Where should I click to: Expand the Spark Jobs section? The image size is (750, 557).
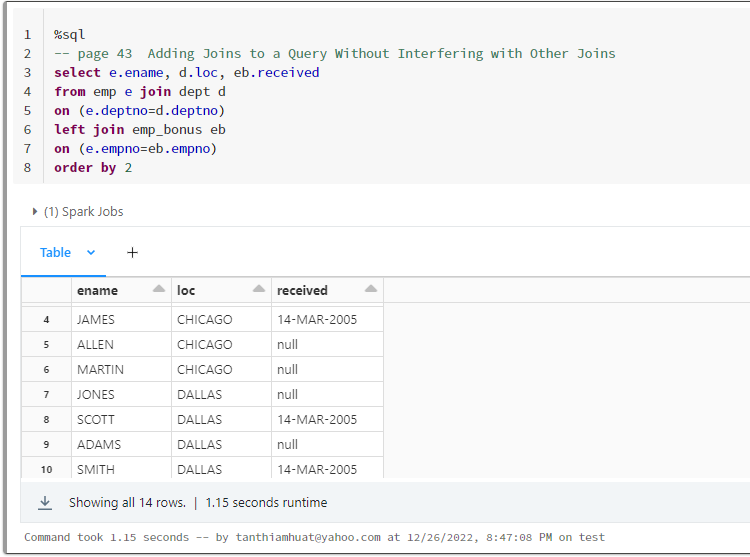tap(36, 212)
